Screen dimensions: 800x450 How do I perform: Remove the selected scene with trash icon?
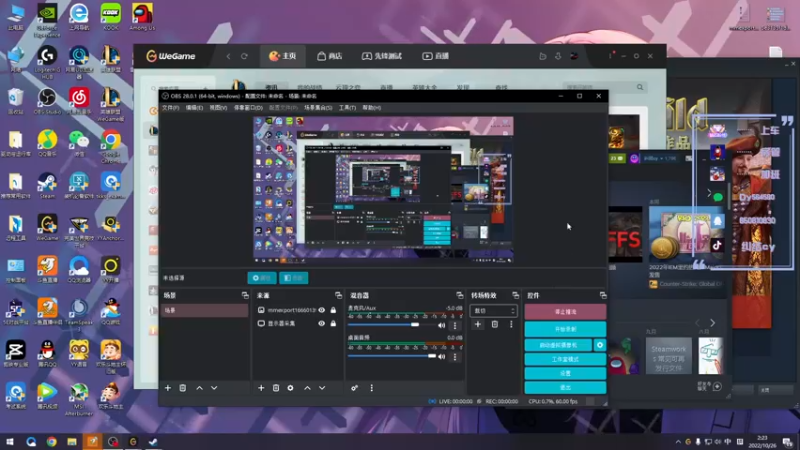(183, 388)
